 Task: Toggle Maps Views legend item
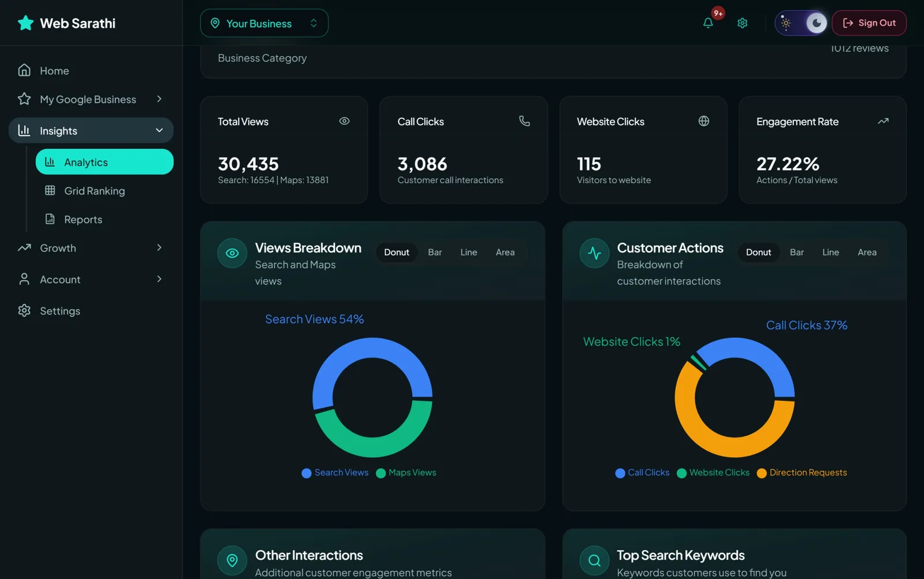[x=406, y=473]
